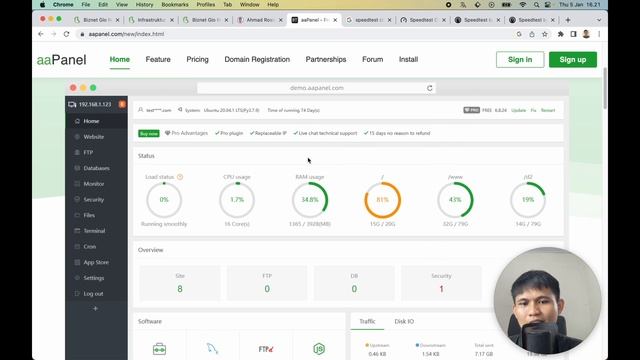Open Cron in the panel sidebar

click(x=96, y=247)
